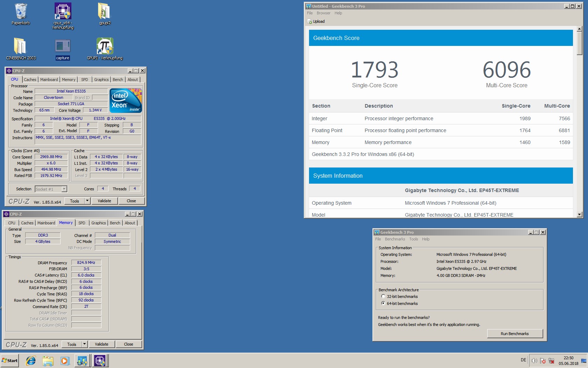588x368 pixels.
Task: Click the Core Speed 2969.88 MHz field
Action: point(51,157)
